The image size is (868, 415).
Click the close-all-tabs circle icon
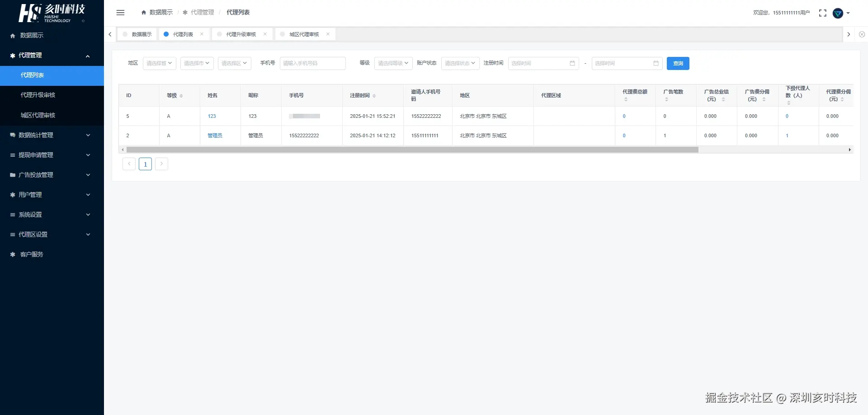(862, 34)
